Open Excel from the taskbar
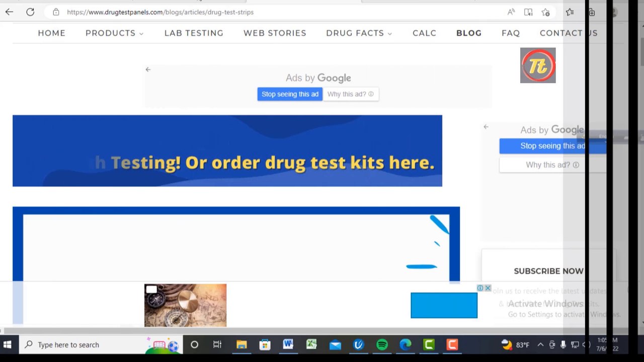This screenshot has height=362, width=644. (311, 345)
